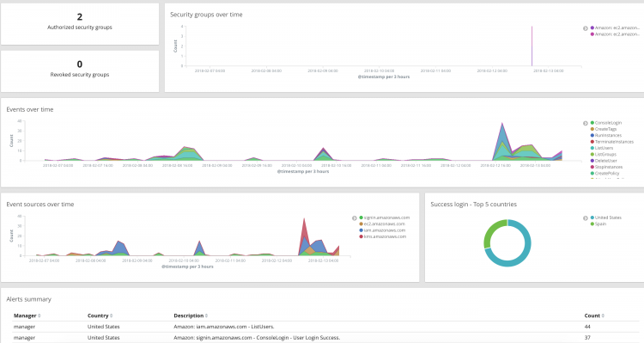Toggle the Events over time legend arrow
Viewport: 644px width, 343px height.
pos(586,123)
